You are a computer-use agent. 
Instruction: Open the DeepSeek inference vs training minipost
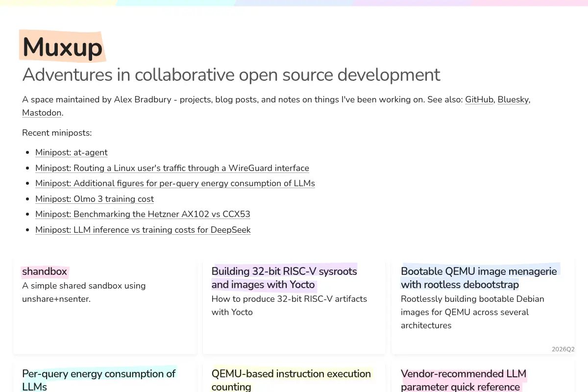tap(143, 230)
